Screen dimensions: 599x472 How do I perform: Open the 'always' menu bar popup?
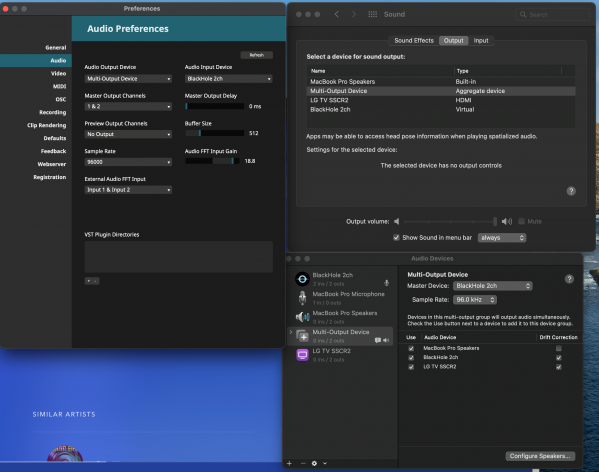(x=502, y=238)
